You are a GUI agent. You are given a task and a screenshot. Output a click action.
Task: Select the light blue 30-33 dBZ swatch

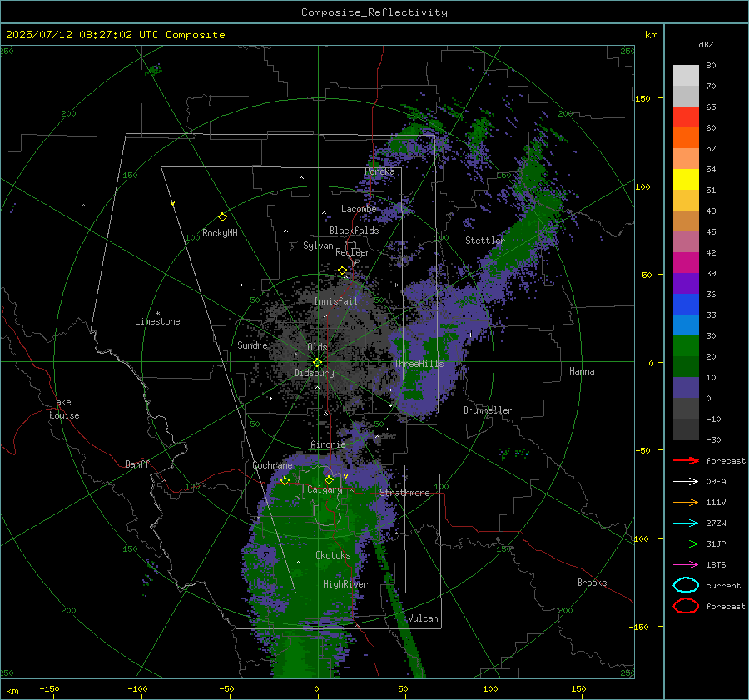coord(686,325)
